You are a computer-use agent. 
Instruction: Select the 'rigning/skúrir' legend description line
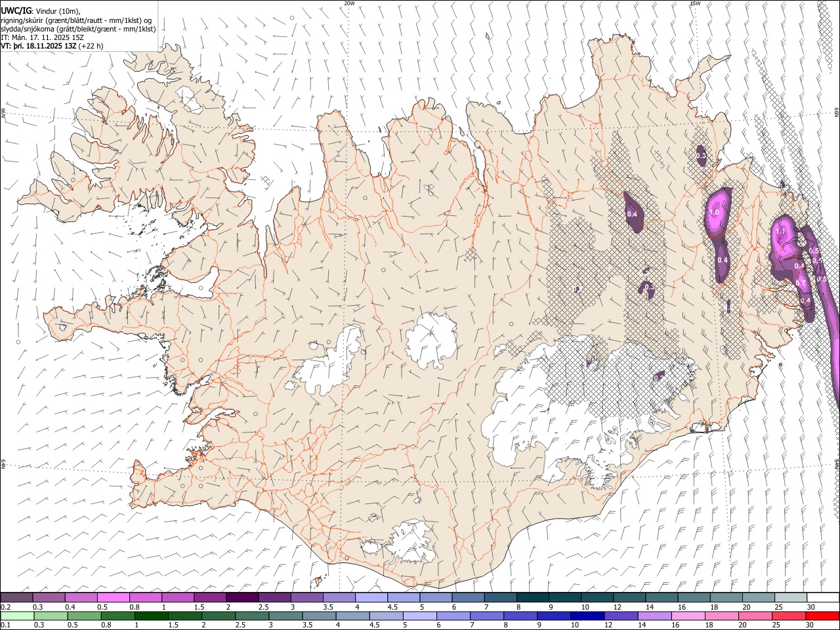(76, 20)
